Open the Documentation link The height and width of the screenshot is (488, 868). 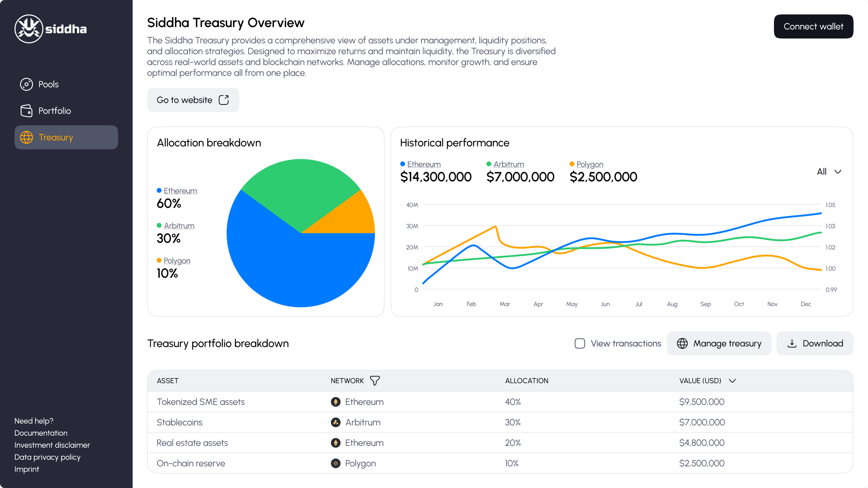41,433
